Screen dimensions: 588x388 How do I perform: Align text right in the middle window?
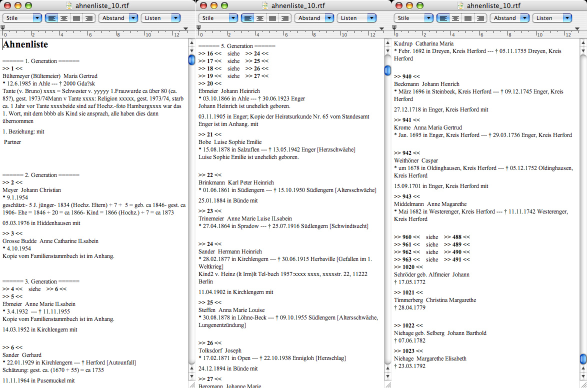coord(285,18)
